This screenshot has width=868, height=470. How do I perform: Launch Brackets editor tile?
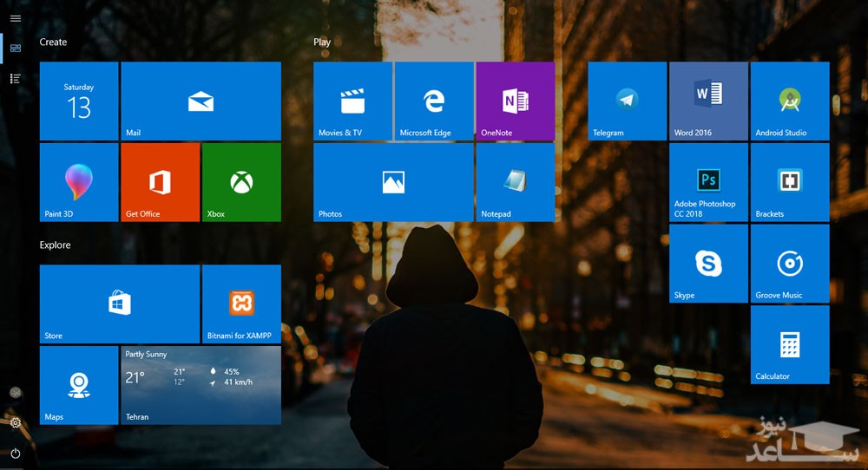point(789,182)
